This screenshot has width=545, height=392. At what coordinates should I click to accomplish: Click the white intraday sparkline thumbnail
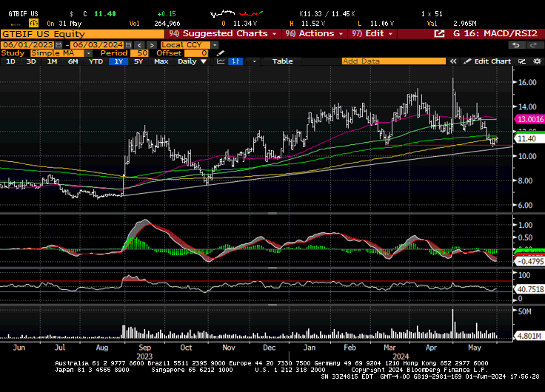point(223,13)
